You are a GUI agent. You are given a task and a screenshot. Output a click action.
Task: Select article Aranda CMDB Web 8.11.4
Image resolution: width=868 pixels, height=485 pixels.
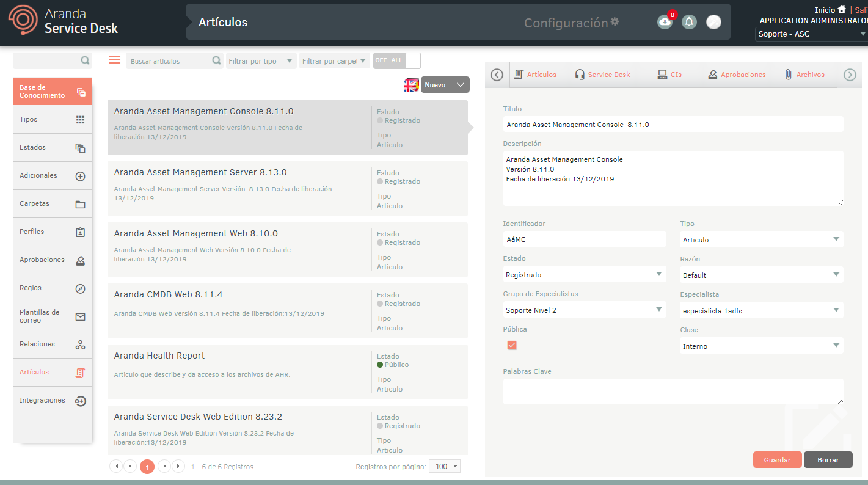[288, 311]
